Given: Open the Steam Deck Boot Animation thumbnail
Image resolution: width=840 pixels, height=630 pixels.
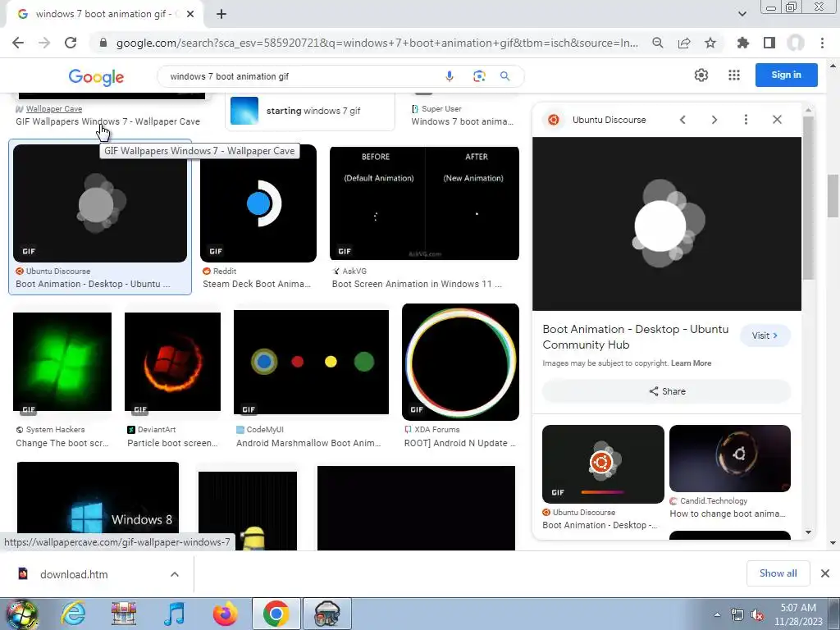Looking at the screenshot, I should (x=258, y=203).
